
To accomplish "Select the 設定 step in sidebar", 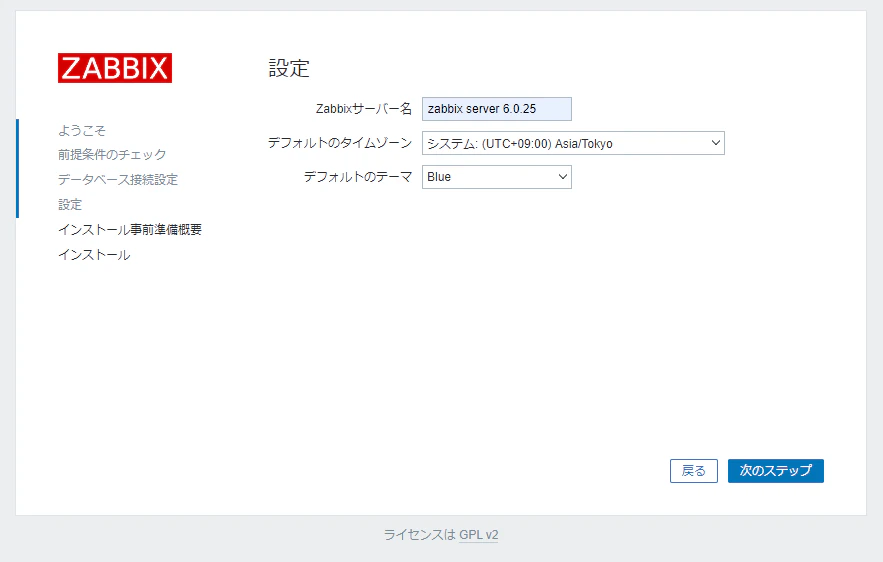I will point(70,204).
